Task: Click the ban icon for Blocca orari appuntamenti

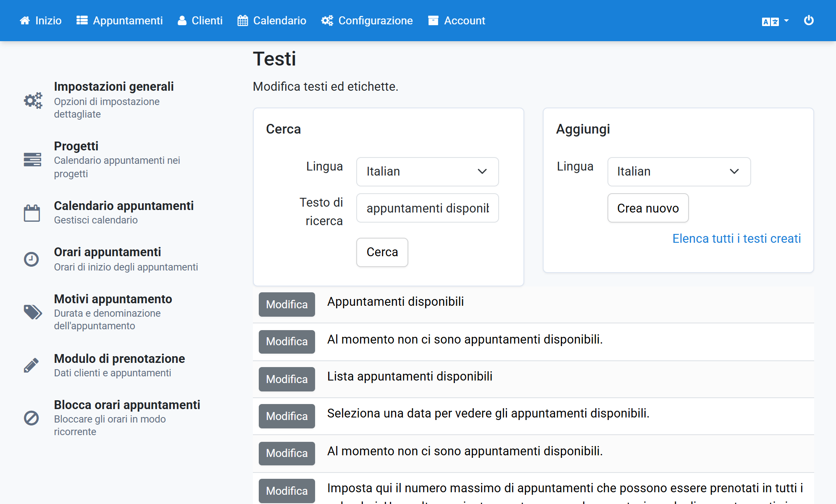Action: (32, 418)
